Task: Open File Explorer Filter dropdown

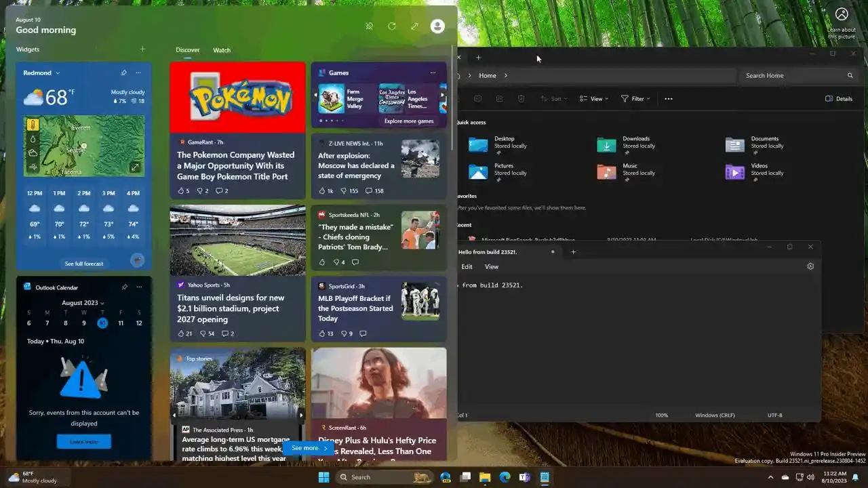Action: coord(635,99)
